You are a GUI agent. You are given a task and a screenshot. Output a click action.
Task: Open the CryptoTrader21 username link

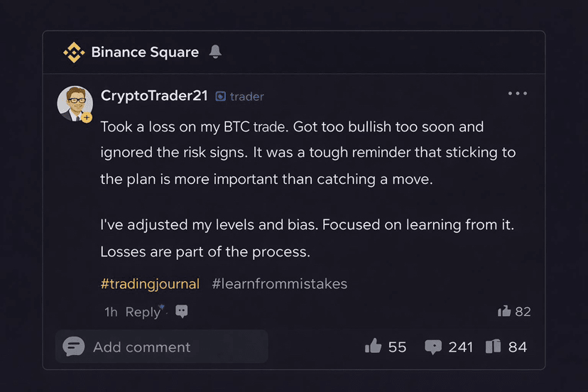(154, 95)
